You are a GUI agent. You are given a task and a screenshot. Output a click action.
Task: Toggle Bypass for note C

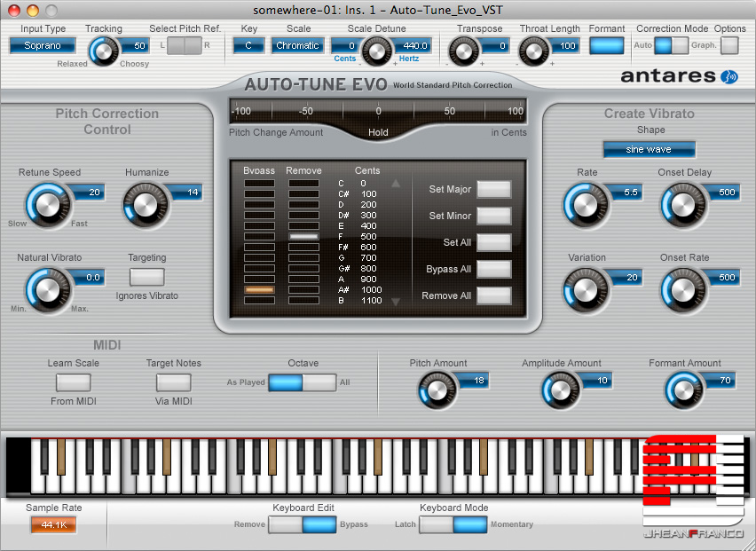(259, 183)
